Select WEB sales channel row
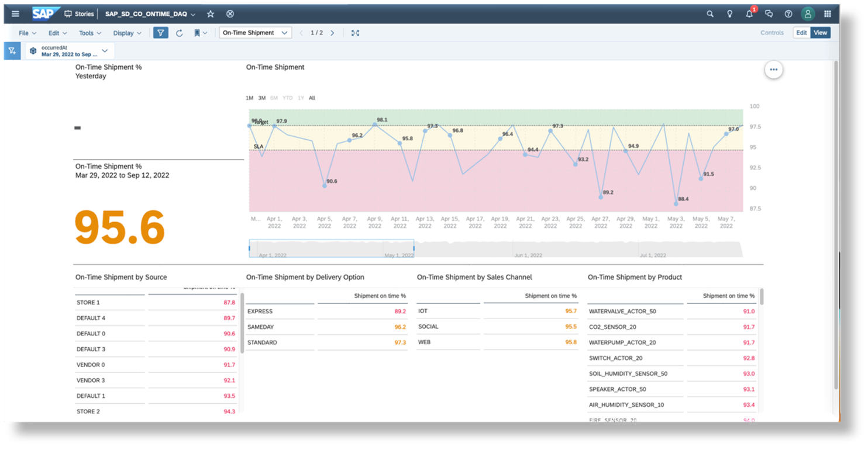868x450 pixels. pos(497,342)
